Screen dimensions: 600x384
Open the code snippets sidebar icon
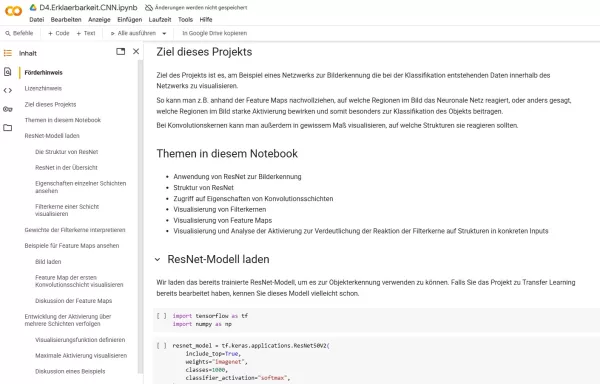click(x=8, y=91)
